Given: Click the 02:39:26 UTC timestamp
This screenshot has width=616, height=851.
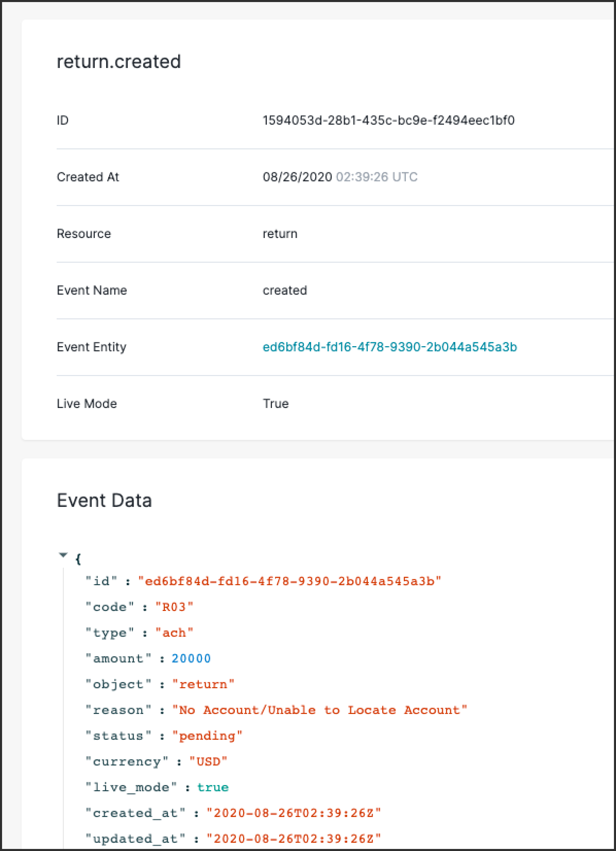Looking at the screenshot, I should [x=377, y=177].
